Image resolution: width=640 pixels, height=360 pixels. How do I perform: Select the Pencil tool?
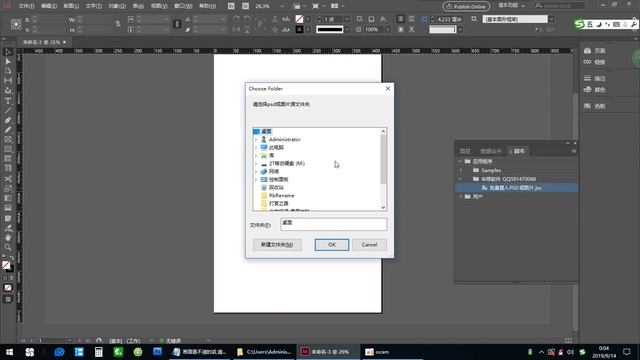pyautogui.click(x=8, y=130)
